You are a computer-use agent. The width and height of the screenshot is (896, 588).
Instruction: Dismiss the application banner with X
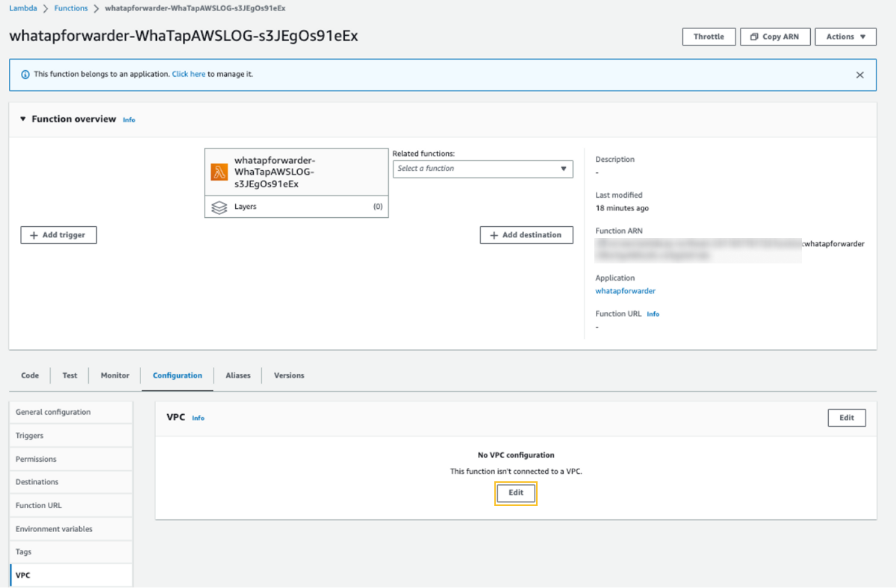pyautogui.click(x=859, y=75)
